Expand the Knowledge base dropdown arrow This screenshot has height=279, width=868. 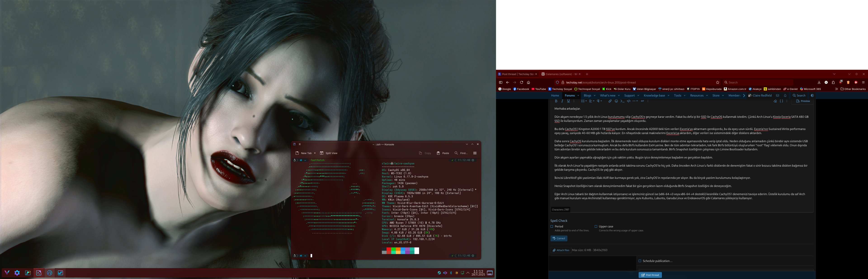point(669,96)
